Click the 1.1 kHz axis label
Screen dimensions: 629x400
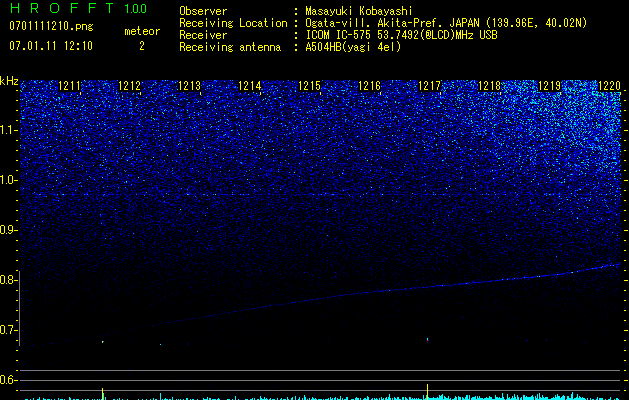(9, 130)
